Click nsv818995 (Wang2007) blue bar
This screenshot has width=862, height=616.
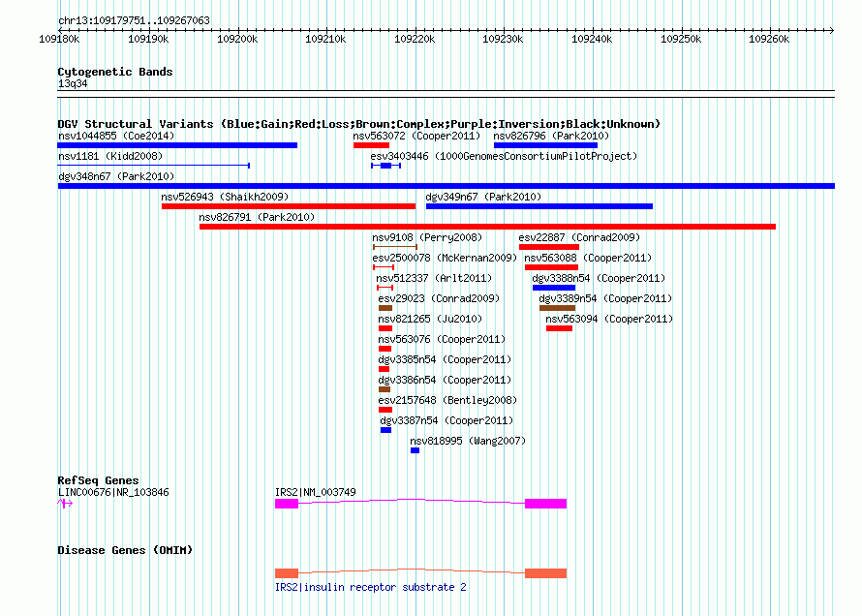coord(416,450)
